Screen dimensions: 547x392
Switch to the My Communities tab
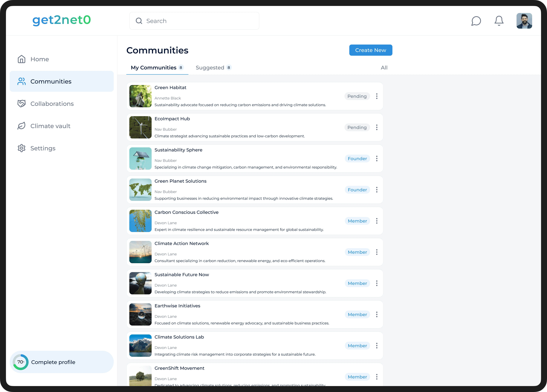pyautogui.click(x=157, y=68)
